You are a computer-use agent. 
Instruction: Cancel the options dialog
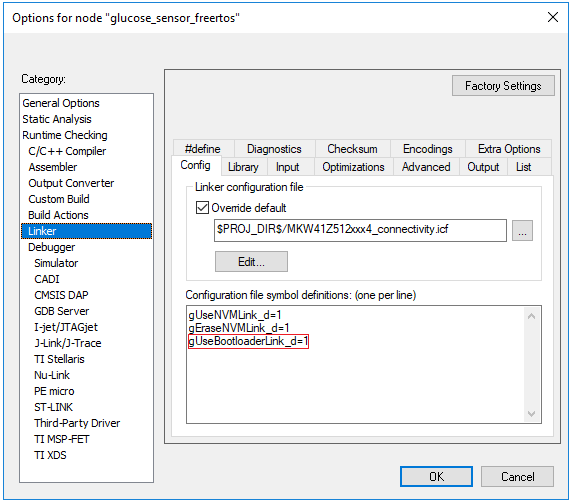point(517,477)
